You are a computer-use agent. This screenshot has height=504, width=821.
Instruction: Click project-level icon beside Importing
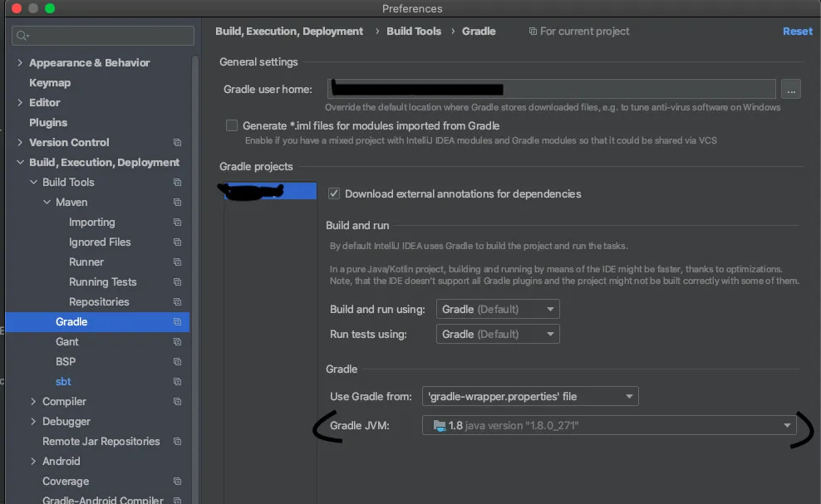coord(178,222)
